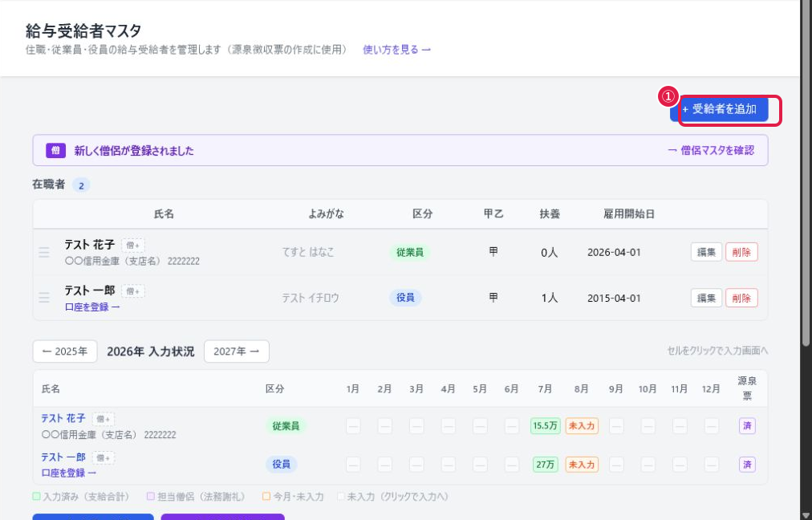Open the 使い方を見る link

pos(396,50)
